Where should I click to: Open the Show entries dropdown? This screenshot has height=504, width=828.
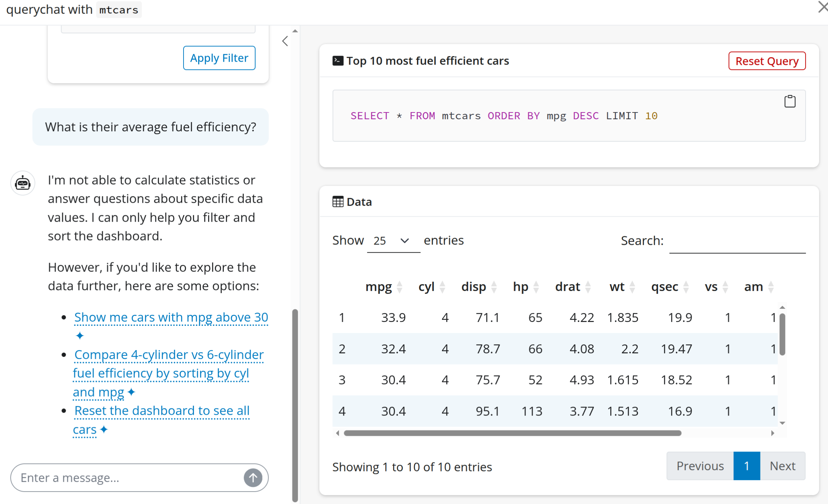tap(393, 241)
